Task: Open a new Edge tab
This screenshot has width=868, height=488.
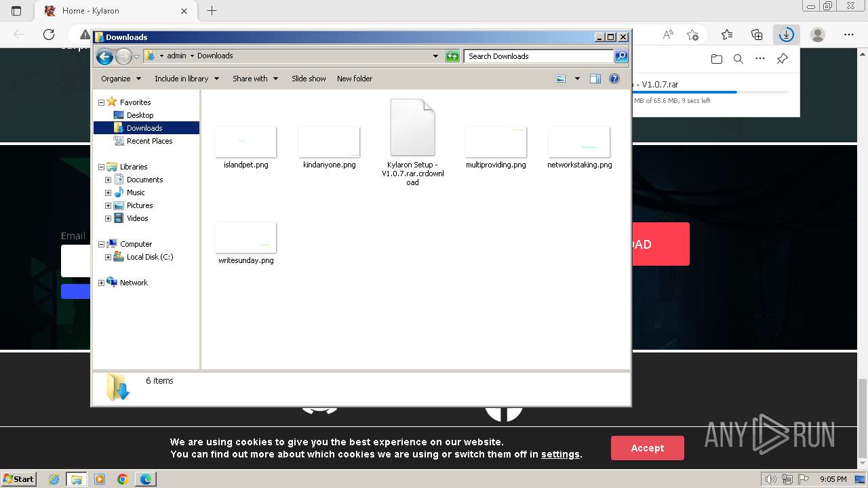Action: pyautogui.click(x=212, y=11)
